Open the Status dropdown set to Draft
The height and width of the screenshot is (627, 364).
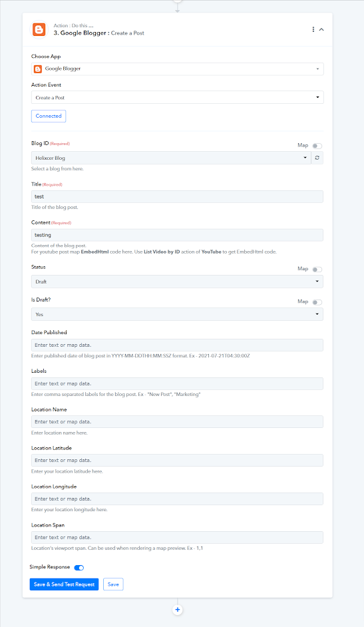pyautogui.click(x=178, y=282)
